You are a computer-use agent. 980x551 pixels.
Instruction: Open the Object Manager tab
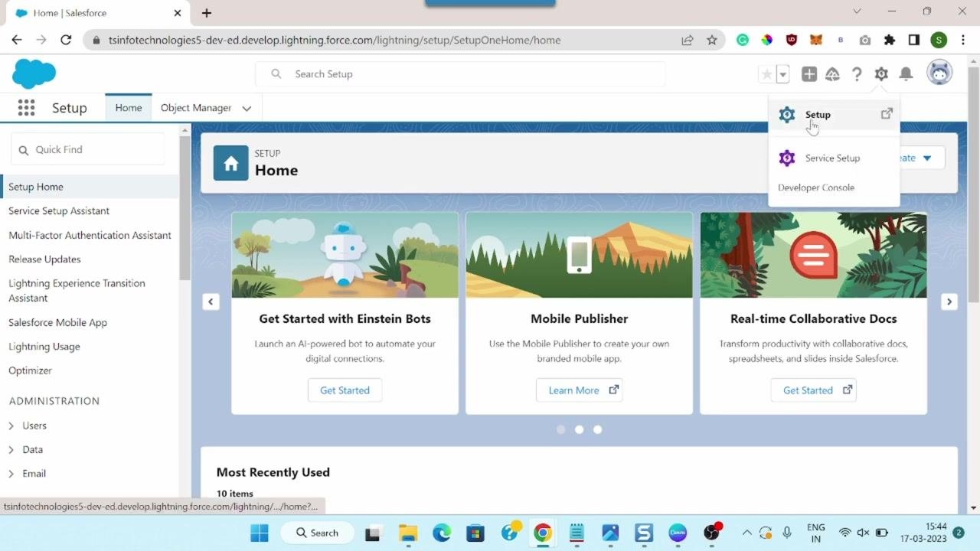pos(196,108)
